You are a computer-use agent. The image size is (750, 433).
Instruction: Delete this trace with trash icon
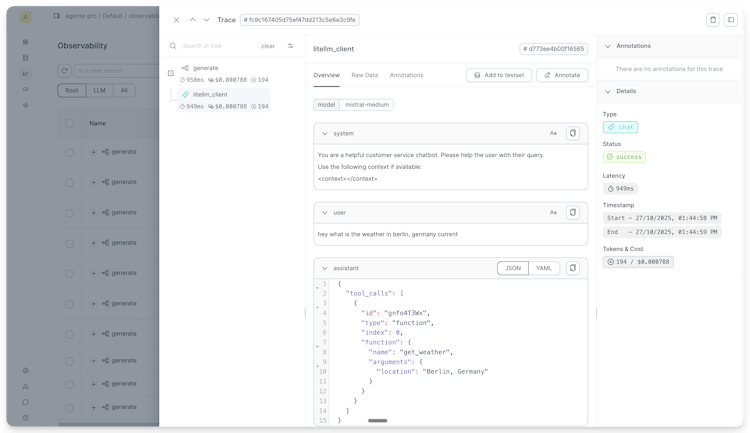713,20
